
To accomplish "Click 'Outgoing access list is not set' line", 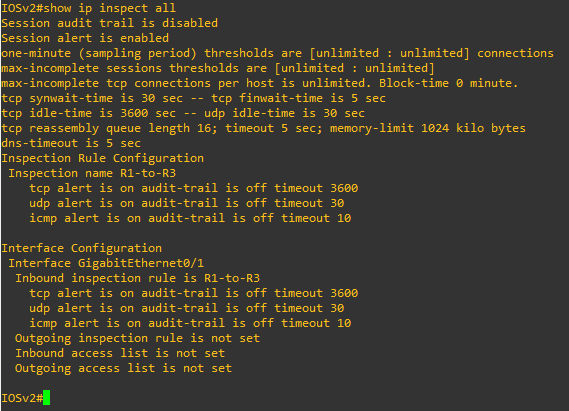I will tap(123, 368).
